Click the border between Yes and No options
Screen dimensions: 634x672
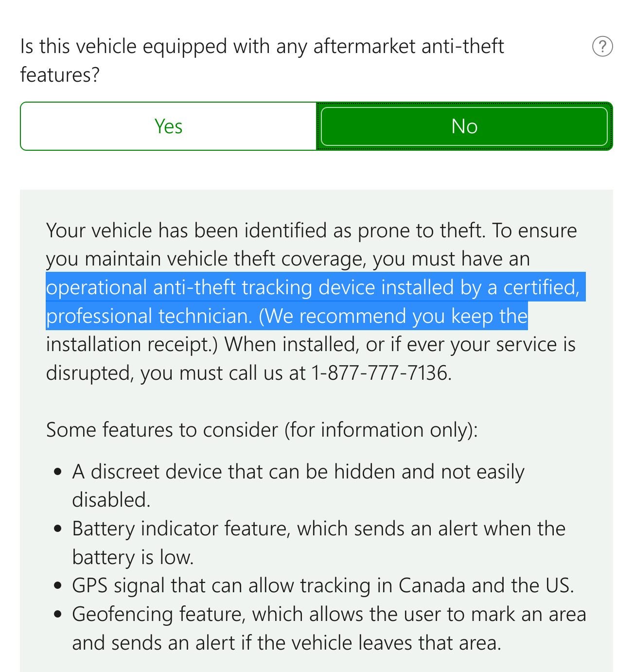coord(316,126)
